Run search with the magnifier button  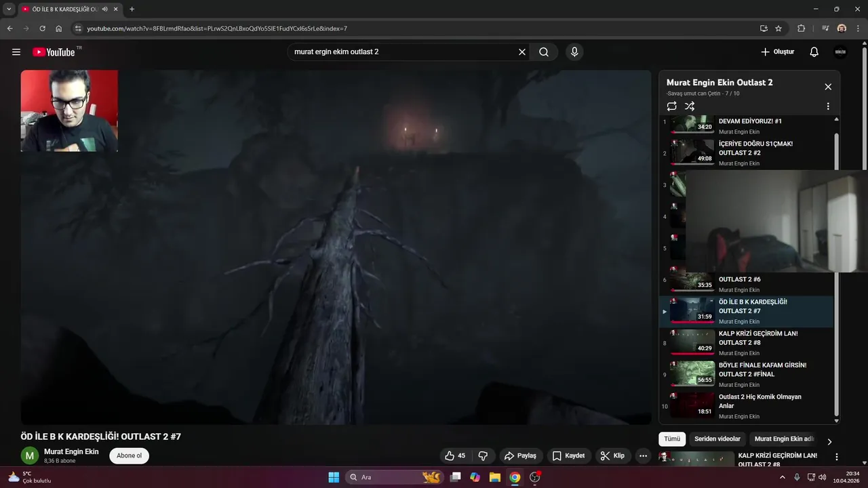pyautogui.click(x=544, y=52)
